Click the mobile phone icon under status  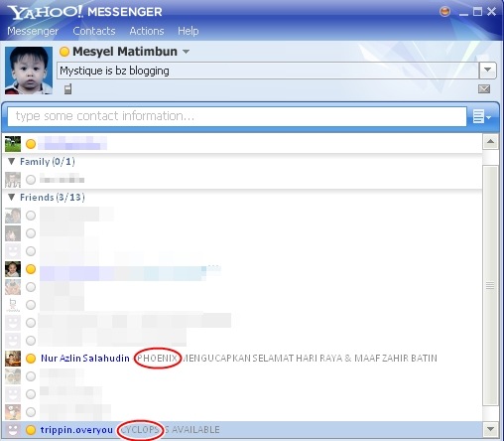pyautogui.click(x=67, y=89)
